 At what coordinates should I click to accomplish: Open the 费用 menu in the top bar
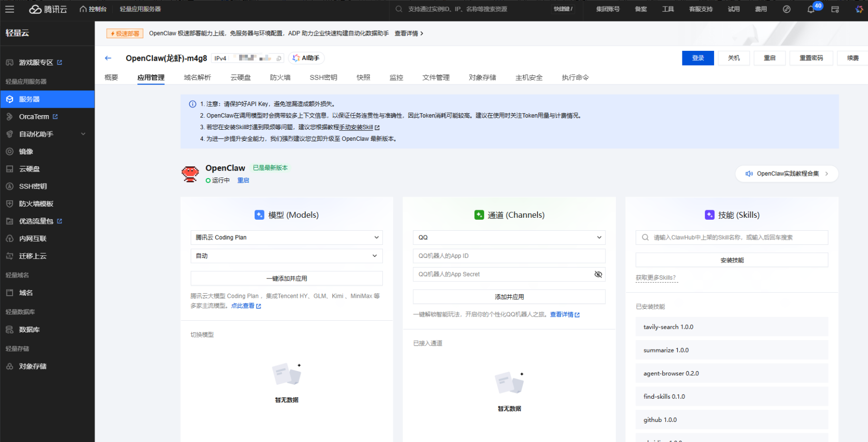[761, 9]
